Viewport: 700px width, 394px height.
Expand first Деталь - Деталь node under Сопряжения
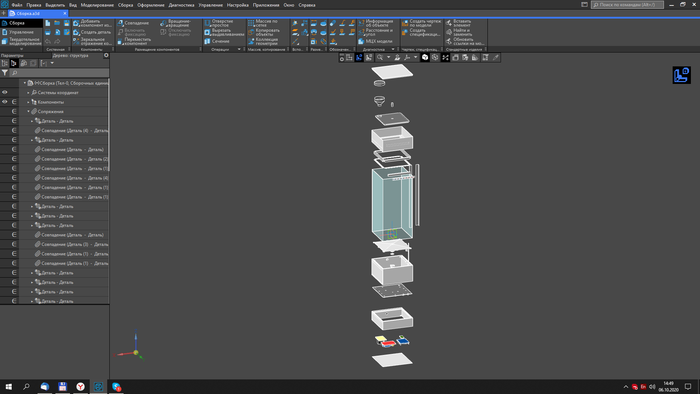32,121
